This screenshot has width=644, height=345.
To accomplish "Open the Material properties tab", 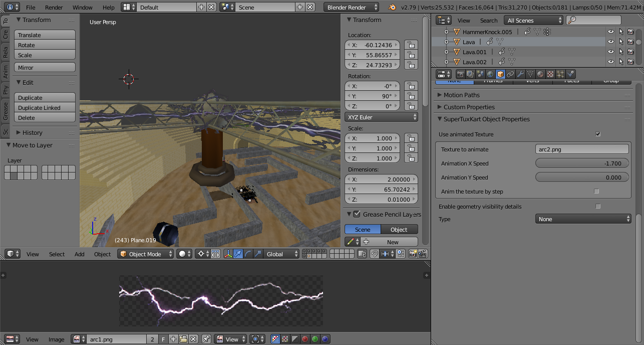I will point(540,74).
